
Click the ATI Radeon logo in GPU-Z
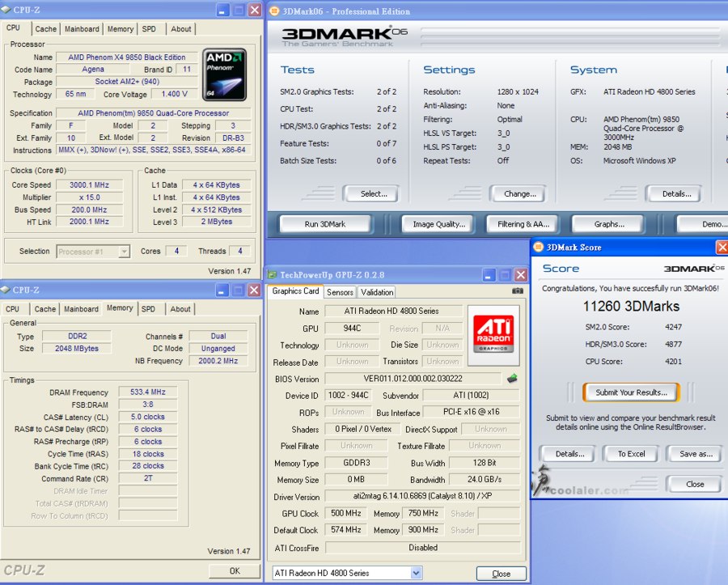click(493, 335)
